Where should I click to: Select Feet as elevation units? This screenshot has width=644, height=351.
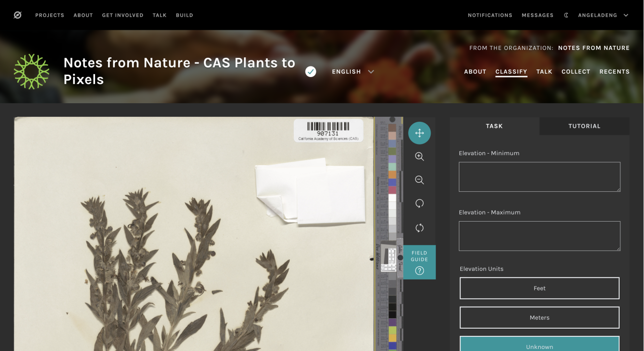click(539, 288)
